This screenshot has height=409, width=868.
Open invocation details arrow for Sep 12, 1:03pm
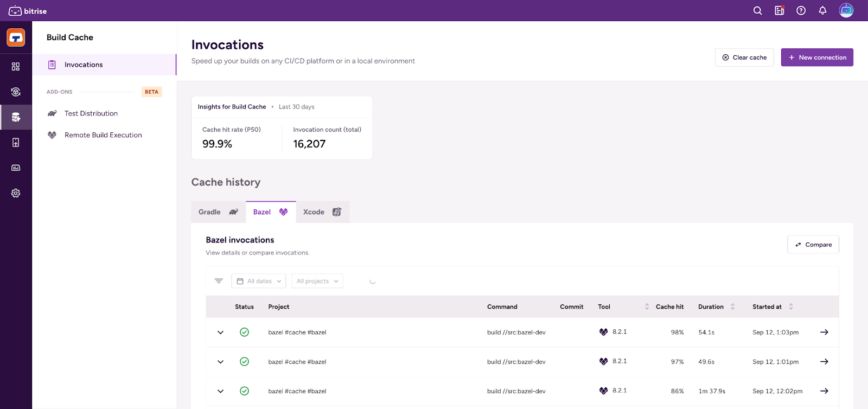pos(824,332)
